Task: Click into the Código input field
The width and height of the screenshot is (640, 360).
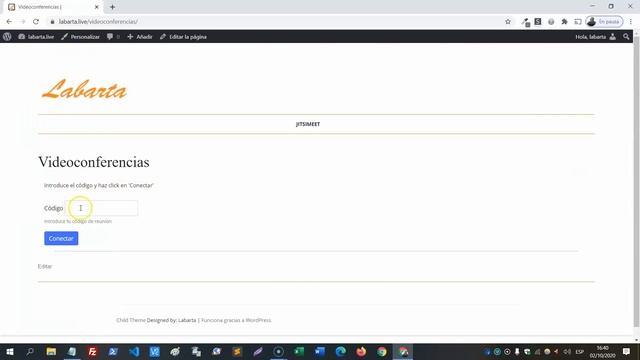Action: pos(102,208)
